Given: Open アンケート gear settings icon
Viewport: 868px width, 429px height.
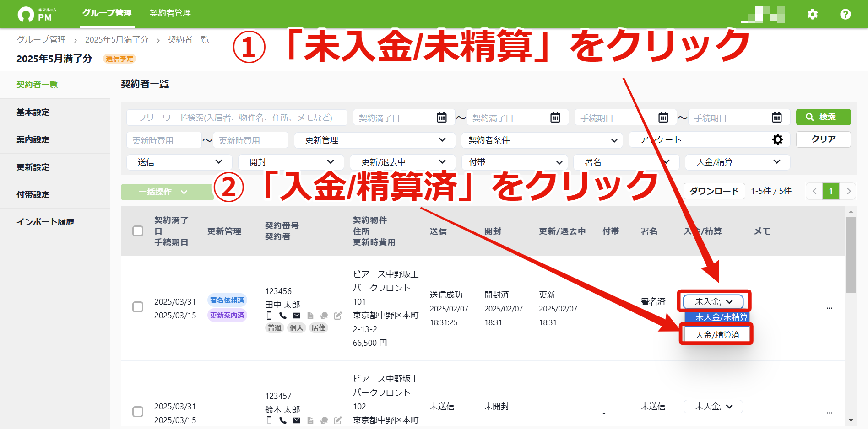Looking at the screenshot, I should (x=777, y=139).
